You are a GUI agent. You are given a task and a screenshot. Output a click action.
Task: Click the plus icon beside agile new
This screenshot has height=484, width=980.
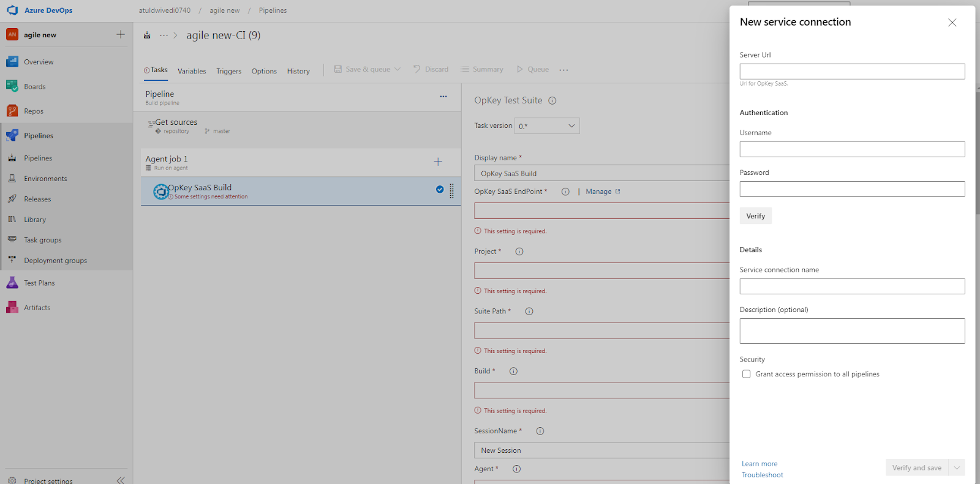(x=121, y=34)
